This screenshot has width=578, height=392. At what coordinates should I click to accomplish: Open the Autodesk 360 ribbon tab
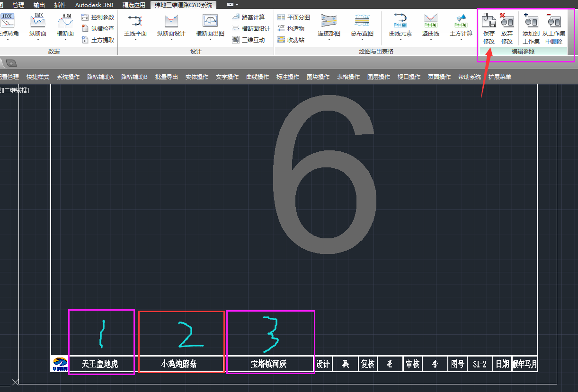click(94, 5)
